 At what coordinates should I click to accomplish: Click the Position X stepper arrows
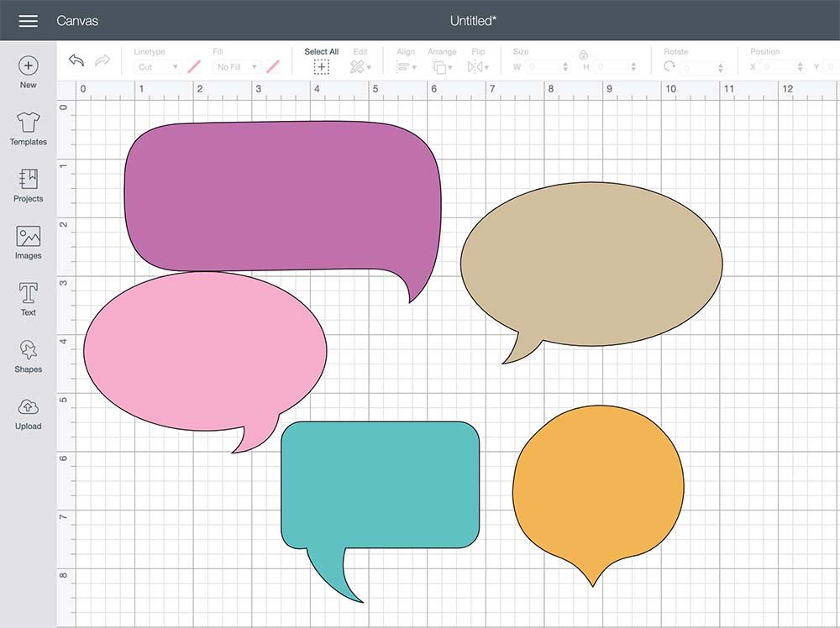(800, 67)
